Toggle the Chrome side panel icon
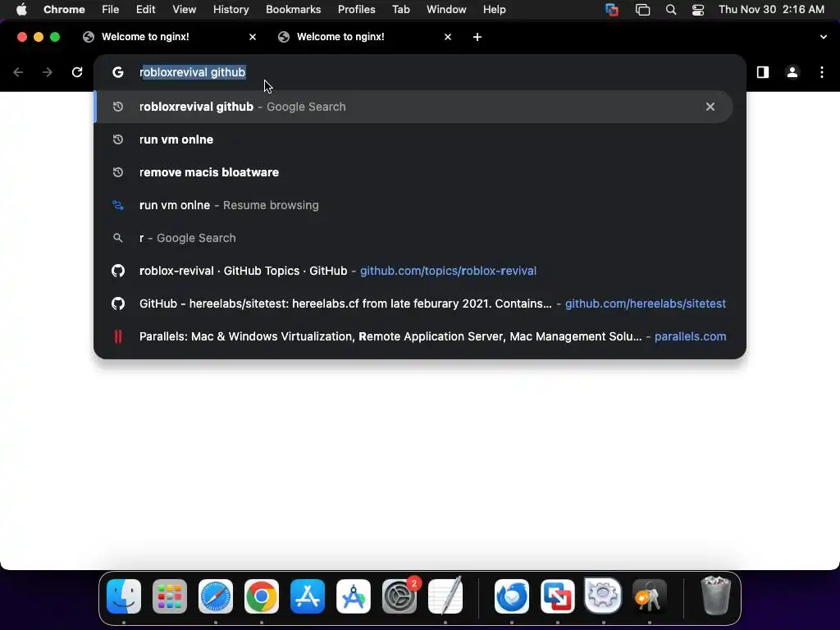The width and height of the screenshot is (840, 630). (762, 72)
